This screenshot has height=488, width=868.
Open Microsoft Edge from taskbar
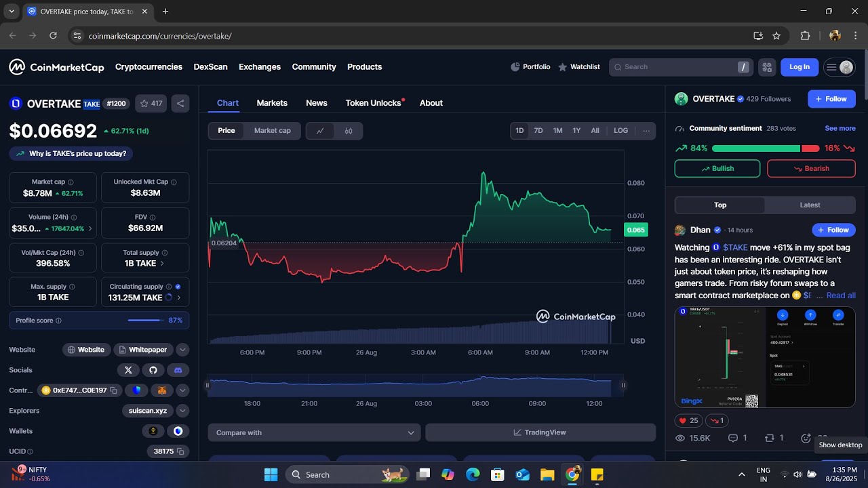coord(473,474)
